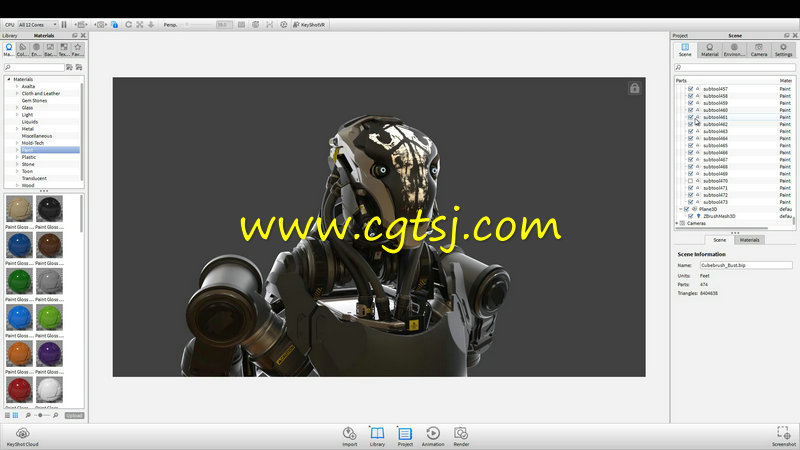Click the Project panel search field
The width and height of the screenshot is (800, 450).
click(735, 67)
